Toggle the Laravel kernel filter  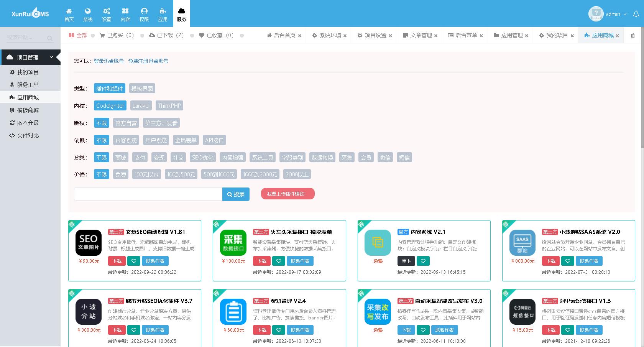pyautogui.click(x=141, y=105)
